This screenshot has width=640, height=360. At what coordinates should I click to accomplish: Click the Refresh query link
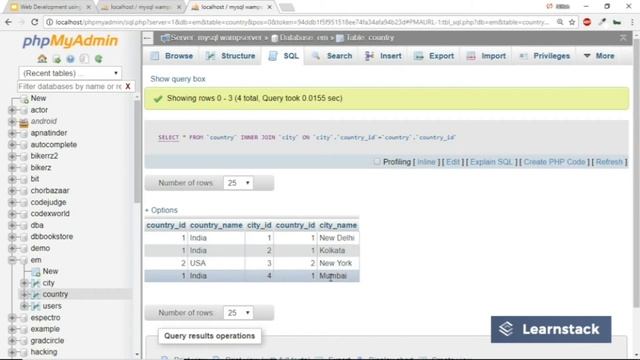(609, 162)
